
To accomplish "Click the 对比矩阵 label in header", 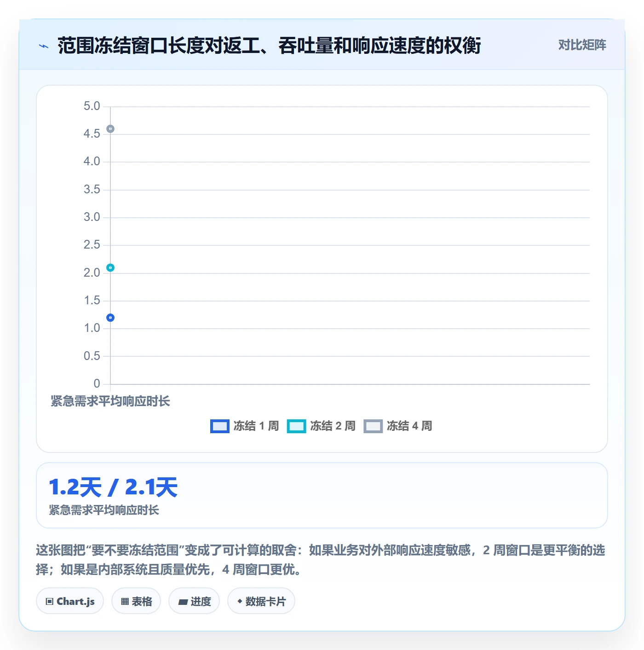I will coord(582,45).
